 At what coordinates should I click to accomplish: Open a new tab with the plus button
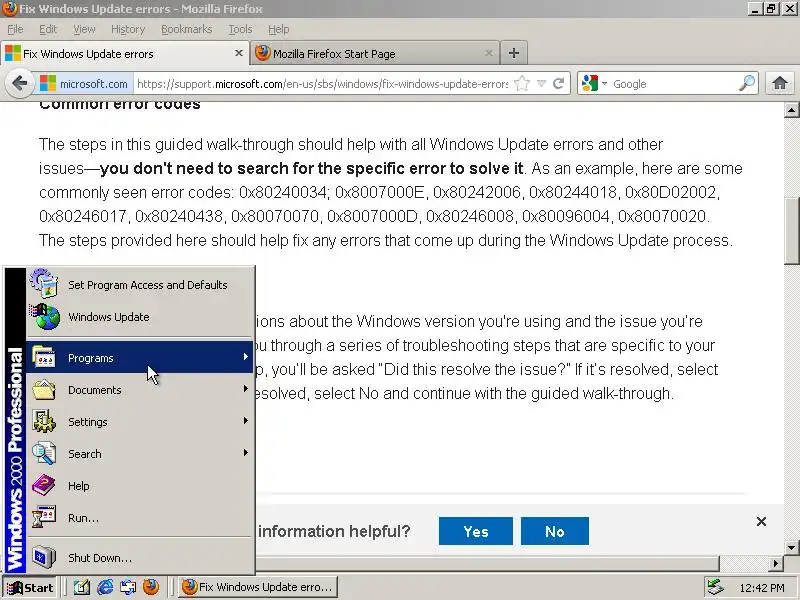coord(514,53)
